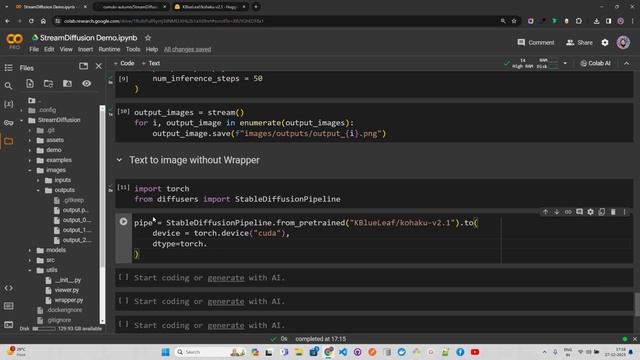
Task: Move the selected cell up
Action: coord(545,212)
